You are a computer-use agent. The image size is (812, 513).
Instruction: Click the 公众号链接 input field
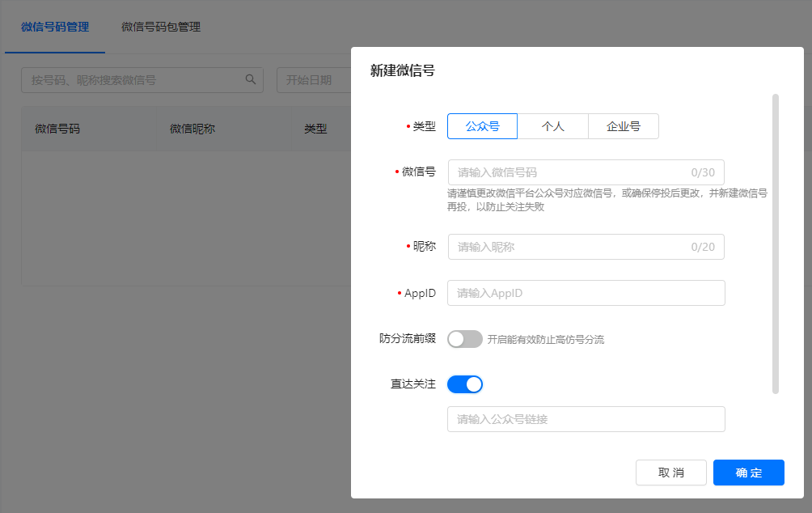coord(586,419)
